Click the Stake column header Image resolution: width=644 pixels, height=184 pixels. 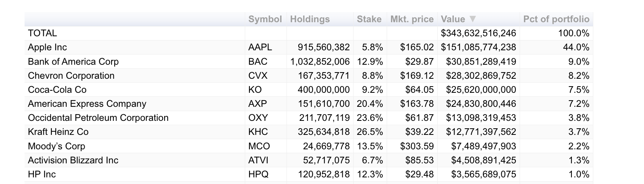pos(369,19)
